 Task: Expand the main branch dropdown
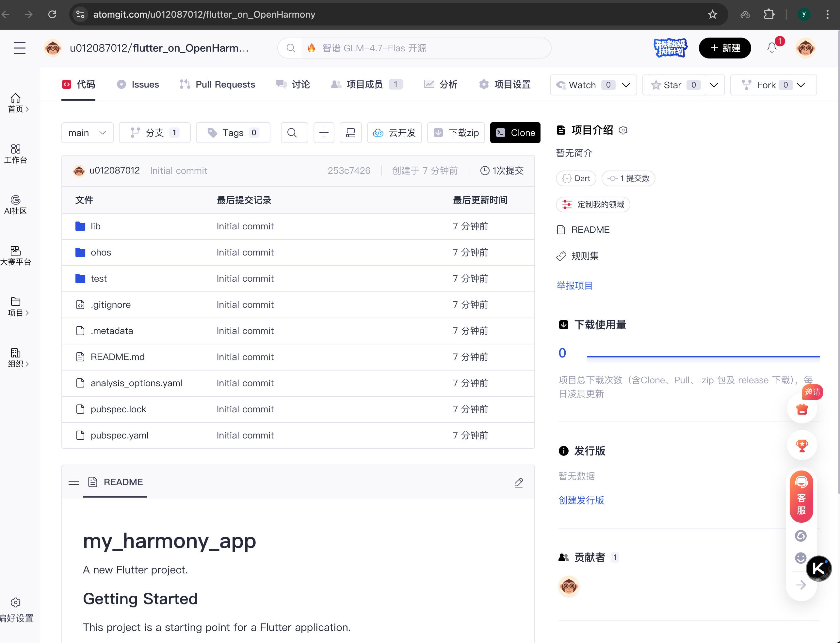coord(87,133)
